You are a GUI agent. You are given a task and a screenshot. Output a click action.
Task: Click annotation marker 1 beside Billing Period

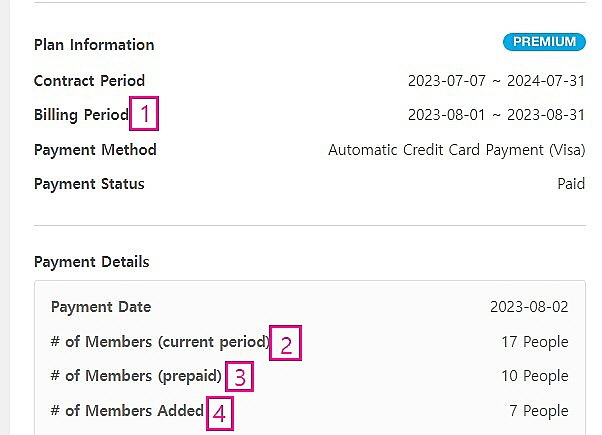pos(144,114)
